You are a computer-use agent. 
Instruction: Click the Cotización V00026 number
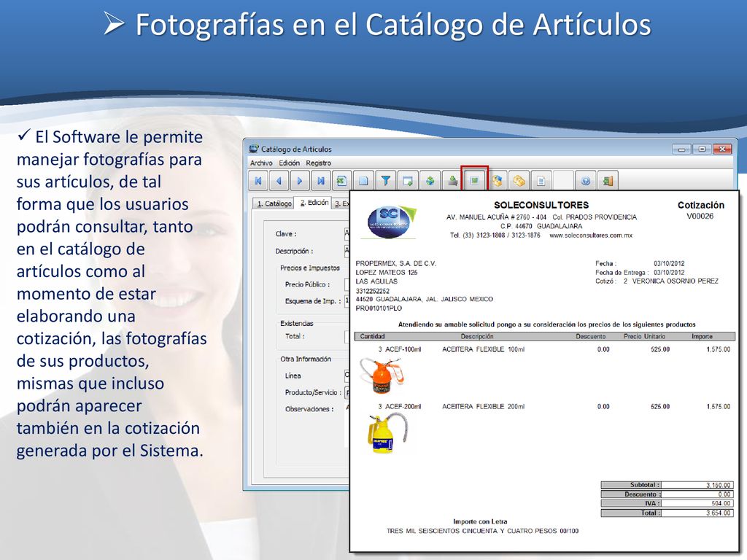click(x=700, y=216)
